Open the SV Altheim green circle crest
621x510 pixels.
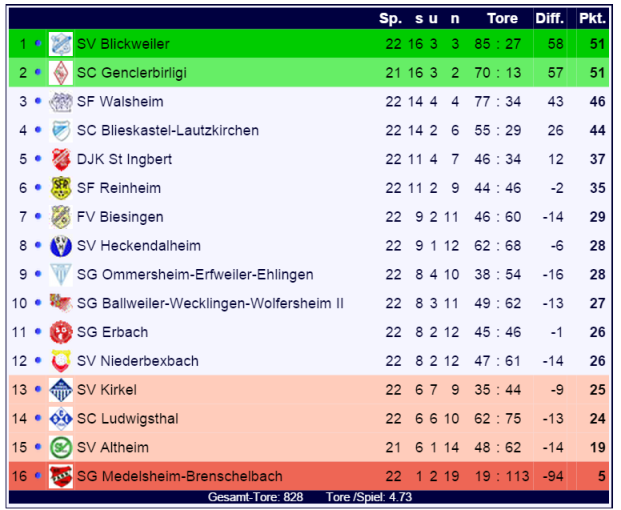(x=61, y=447)
